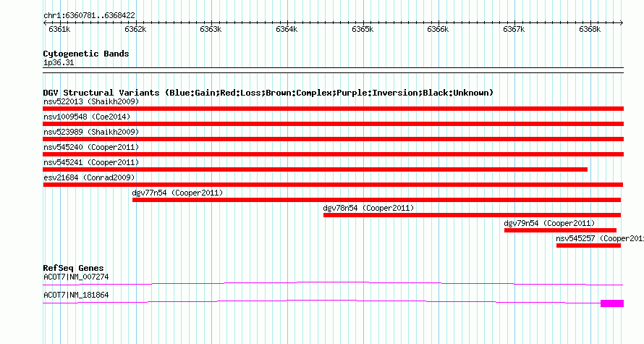Image resolution: width=644 pixels, height=344 pixels.
Task: Click the dgv77n54 (Cooper2011) label
Action: click(x=177, y=193)
